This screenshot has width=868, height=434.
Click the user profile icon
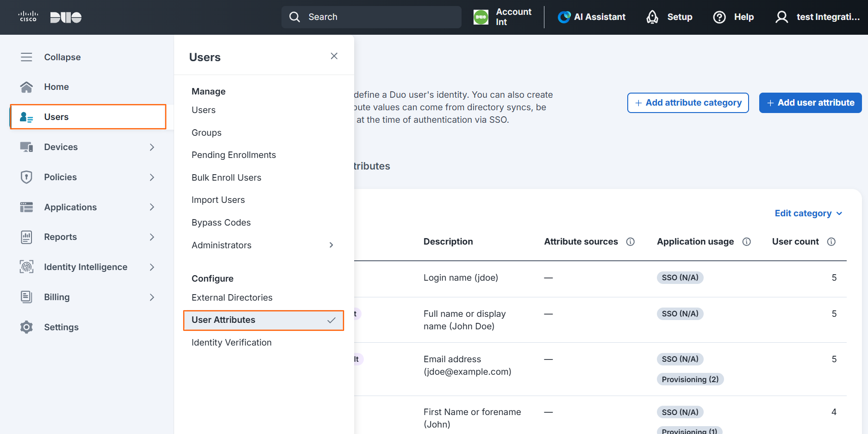[x=782, y=17]
